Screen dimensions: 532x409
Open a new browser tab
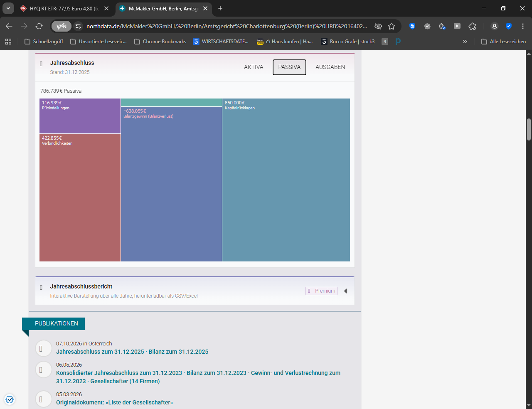[220, 8]
